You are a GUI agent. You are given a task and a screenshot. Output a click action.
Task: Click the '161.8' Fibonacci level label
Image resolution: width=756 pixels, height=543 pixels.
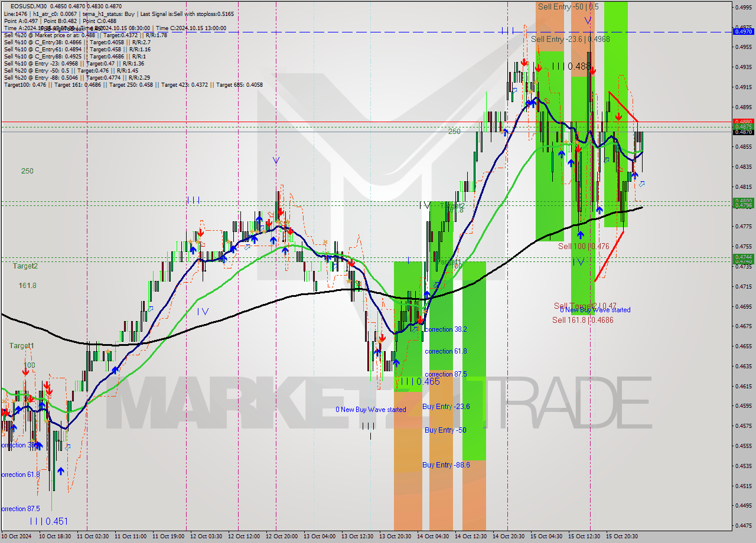(27, 286)
